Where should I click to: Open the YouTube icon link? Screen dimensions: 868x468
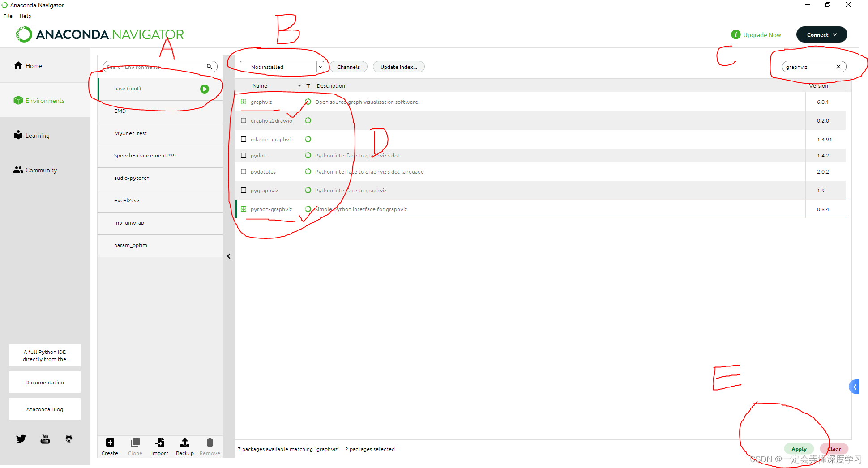[45, 439]
